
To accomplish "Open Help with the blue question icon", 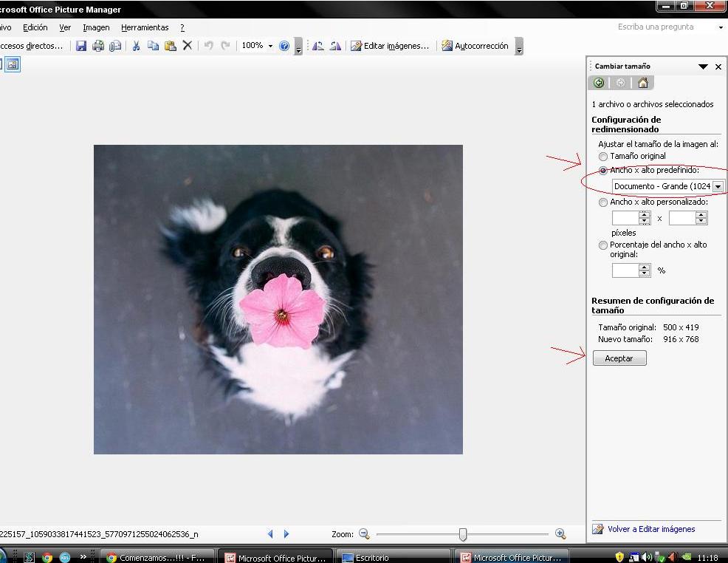I will (284, 46).
